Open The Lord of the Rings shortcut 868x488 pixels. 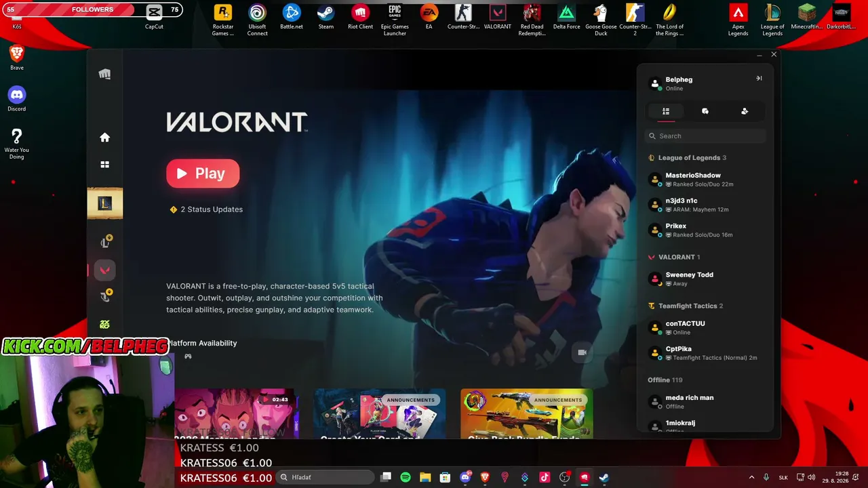[669, 20]
